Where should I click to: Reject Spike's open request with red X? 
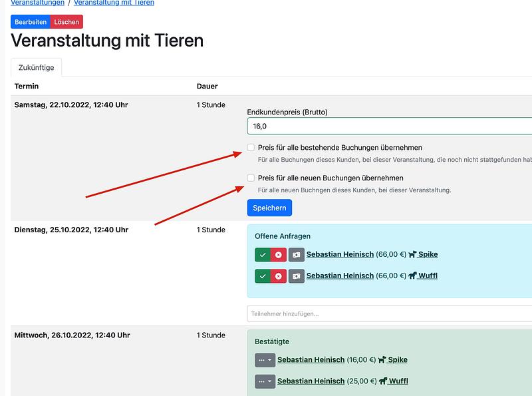coord(279,254)
